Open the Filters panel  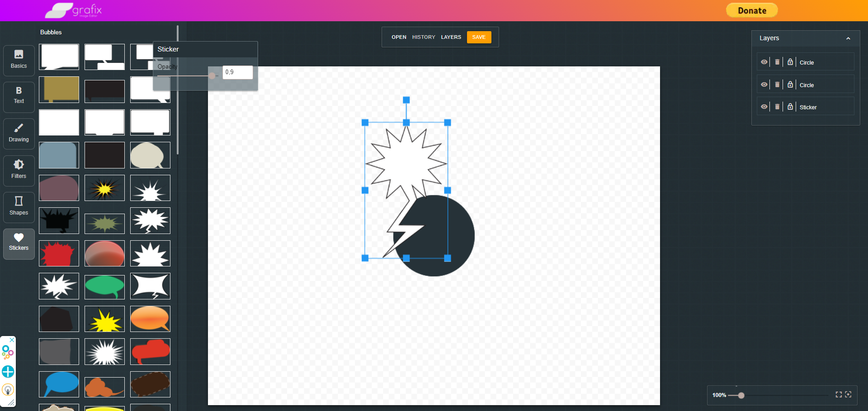pos(19,170)
